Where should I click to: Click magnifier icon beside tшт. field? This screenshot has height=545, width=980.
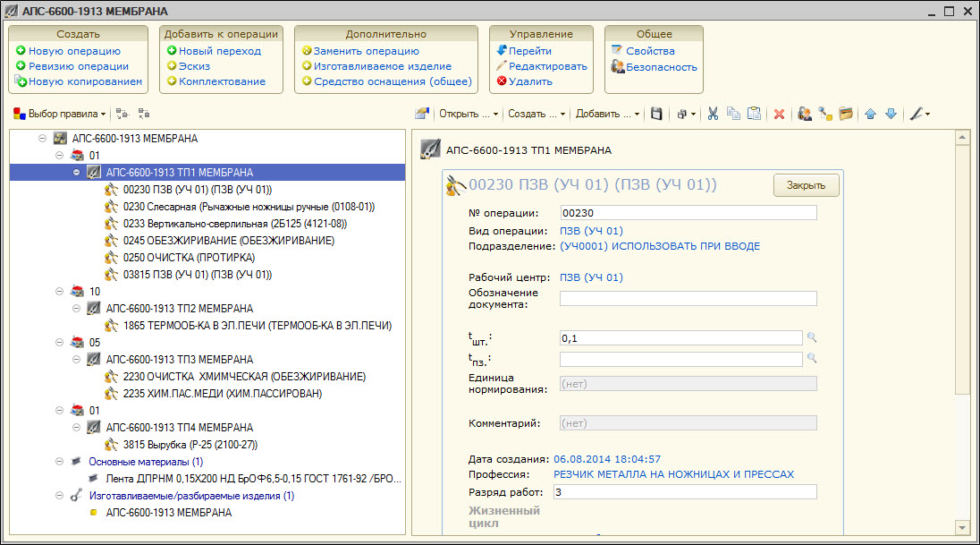(812, 337)
